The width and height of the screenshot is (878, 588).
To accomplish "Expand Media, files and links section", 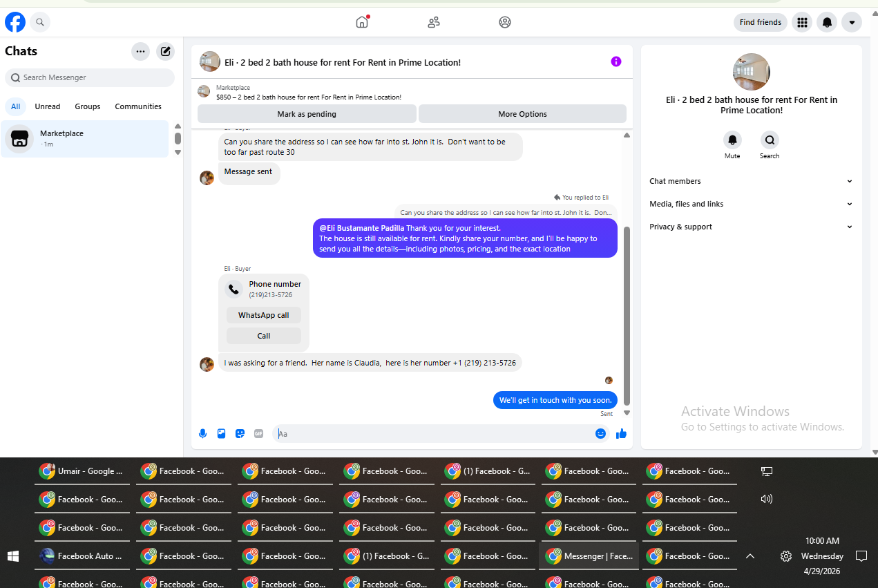I will click(x=751, y=204).
